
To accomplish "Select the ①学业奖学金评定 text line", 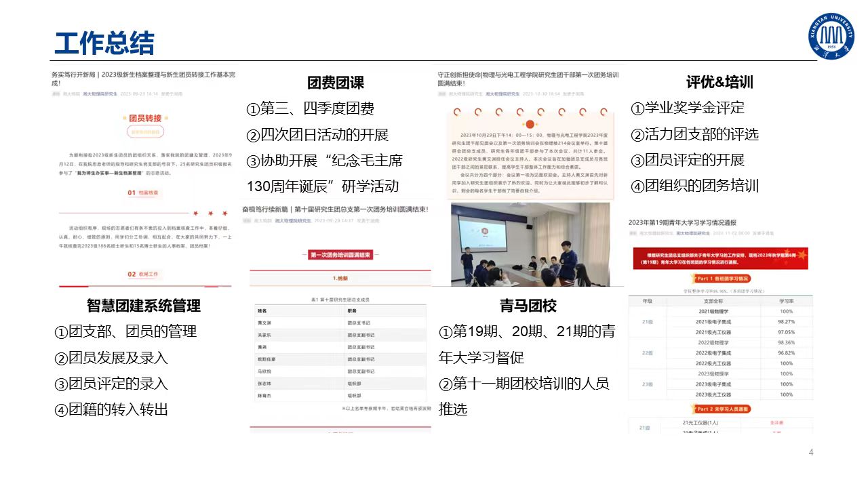I will [688, 108].
